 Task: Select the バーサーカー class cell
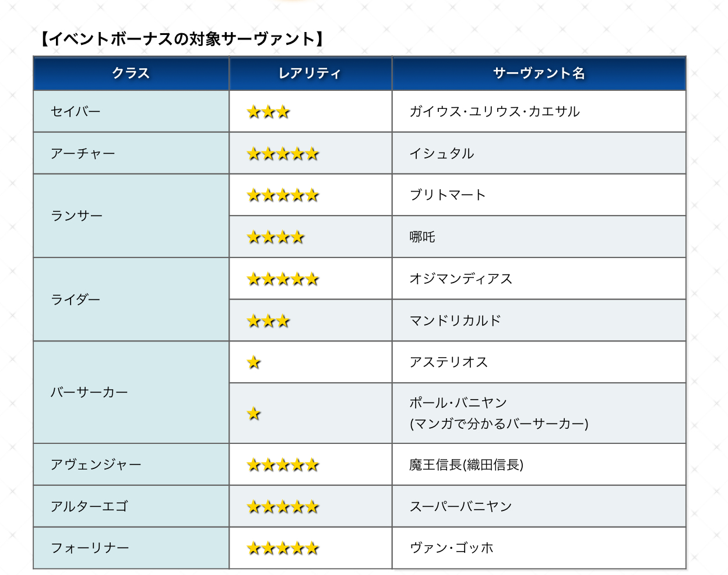[89, 392]
